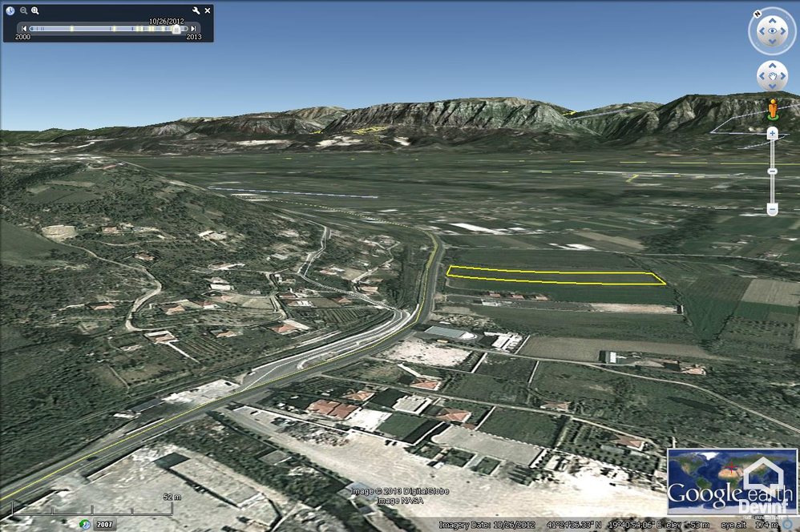Select the orange Street View pegman
The height and width of the screenshot is (532, 800).
[773, 109]
